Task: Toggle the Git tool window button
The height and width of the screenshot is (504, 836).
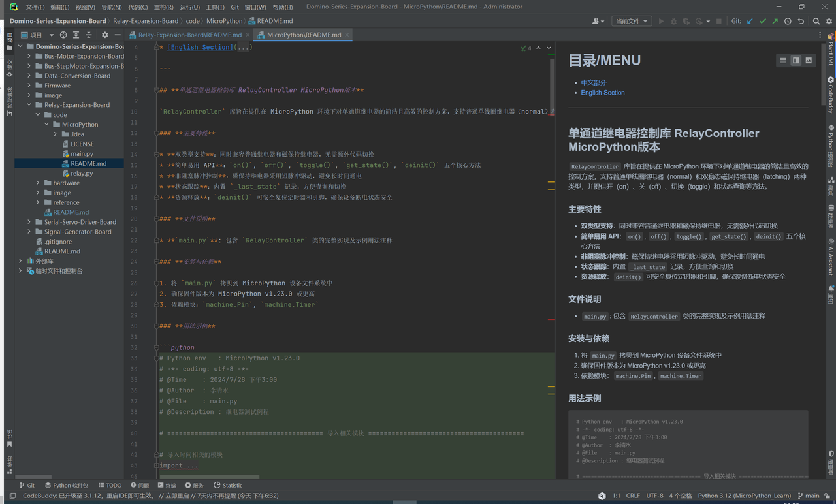Action: tap(27, 485)
